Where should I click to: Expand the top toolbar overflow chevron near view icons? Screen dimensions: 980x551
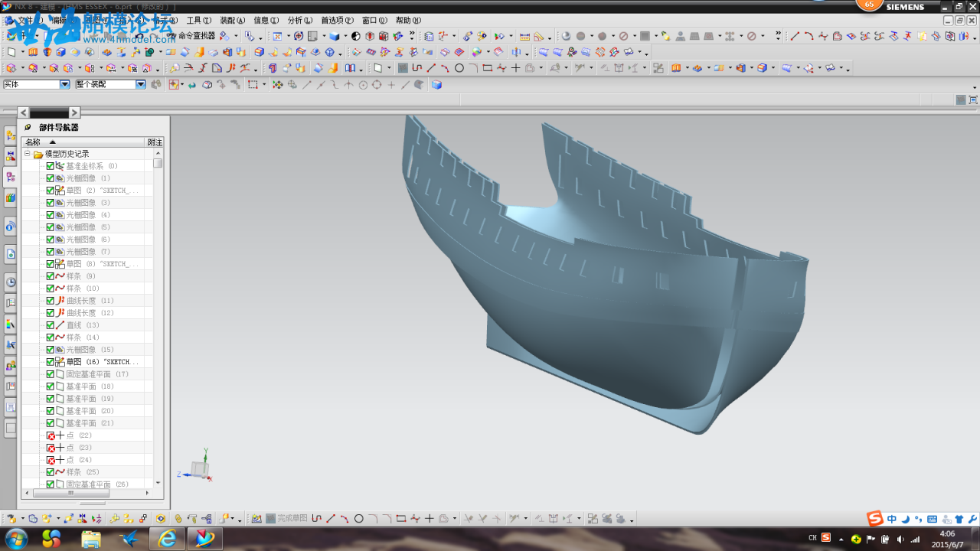pos(412,35)
